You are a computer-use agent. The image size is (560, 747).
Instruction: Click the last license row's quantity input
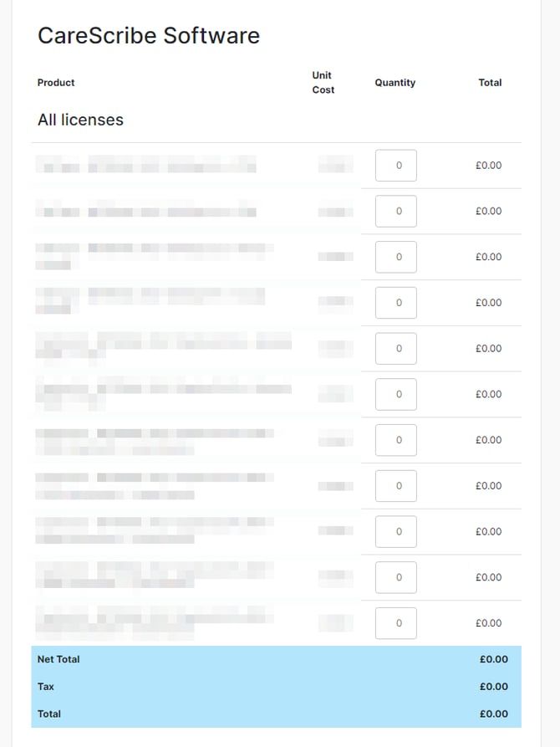click(x=396, y=623)
